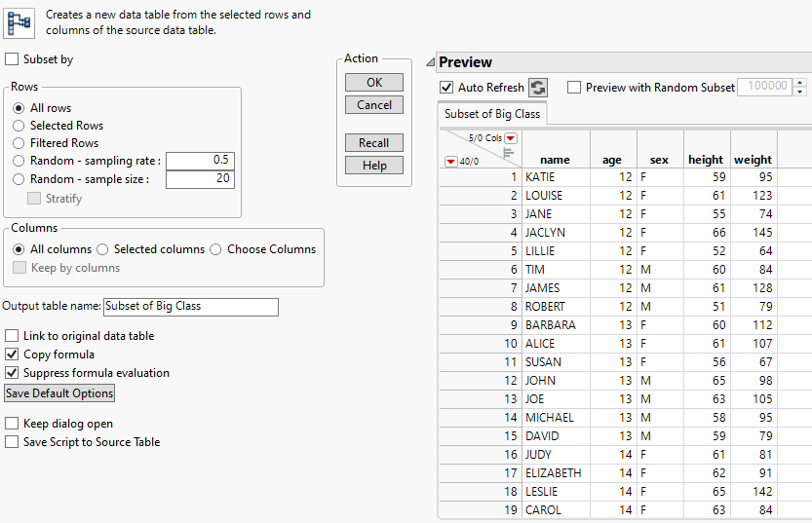Screen dimensions: 812x523
Task: Enable Preview with Random Subset
Action: 574,88
